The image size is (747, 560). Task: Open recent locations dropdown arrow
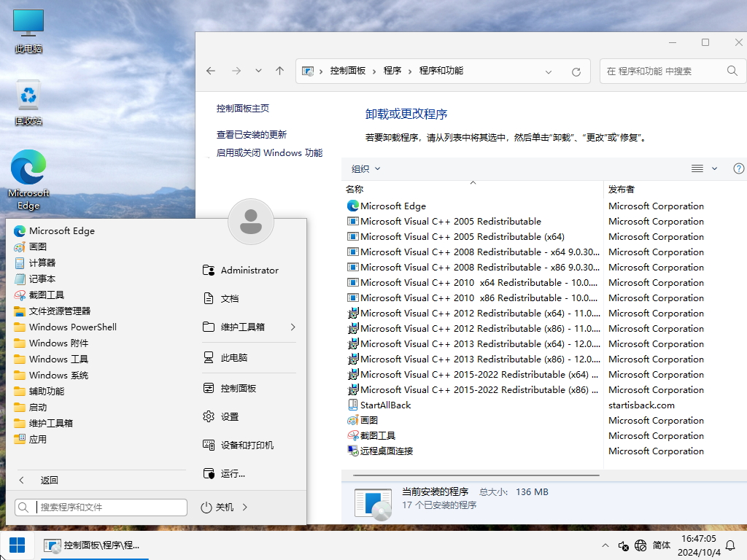[x=258, y=71]
